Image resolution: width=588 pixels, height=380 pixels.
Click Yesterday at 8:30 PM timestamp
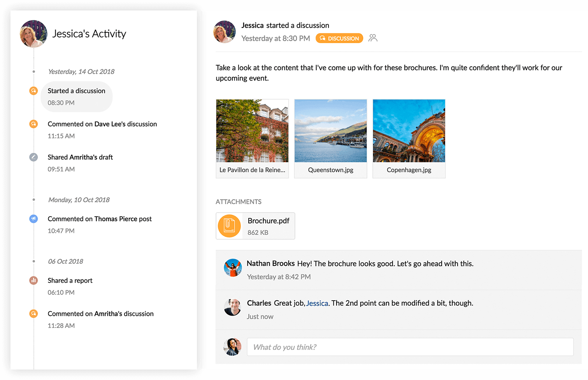(276, 39)
